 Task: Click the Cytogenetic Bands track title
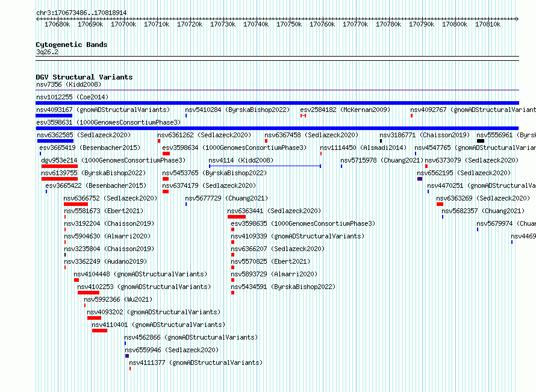(72, 45)
